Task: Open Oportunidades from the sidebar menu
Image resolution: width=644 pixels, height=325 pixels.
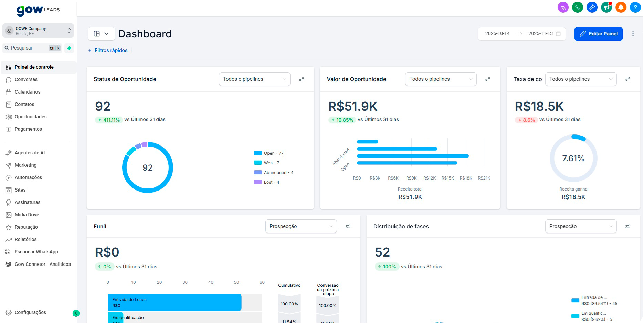Action: (31, 117)
